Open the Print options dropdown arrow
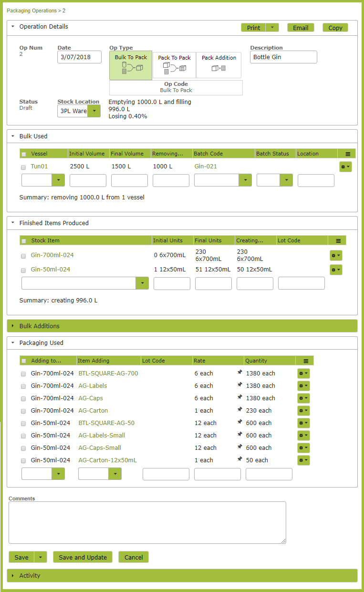Screen dimensions: 364x592 [x=272, y=28]
